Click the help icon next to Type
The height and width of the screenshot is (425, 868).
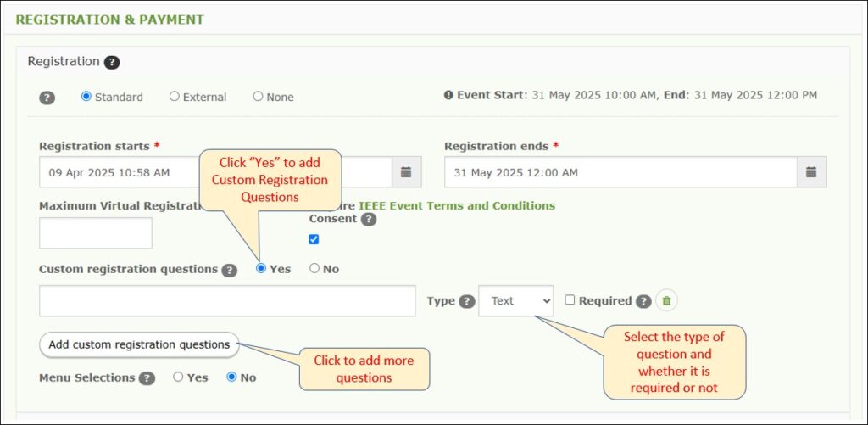467,301
